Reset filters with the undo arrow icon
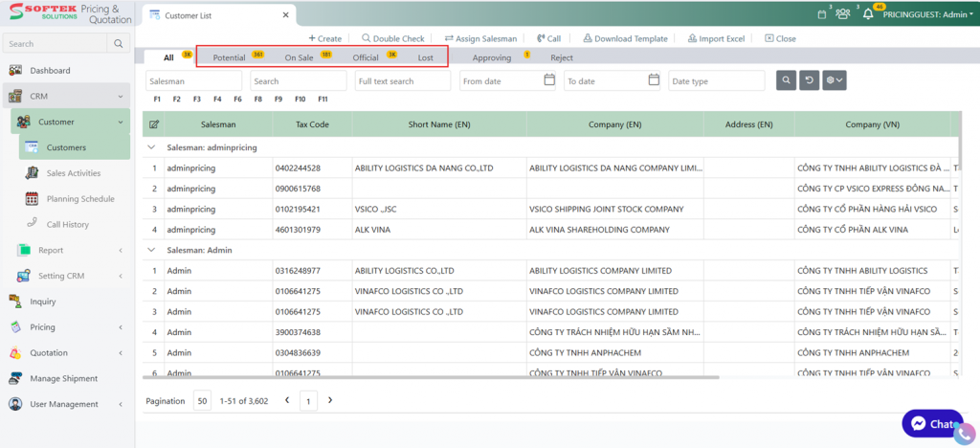980x448 pixels. coord(809,81)
